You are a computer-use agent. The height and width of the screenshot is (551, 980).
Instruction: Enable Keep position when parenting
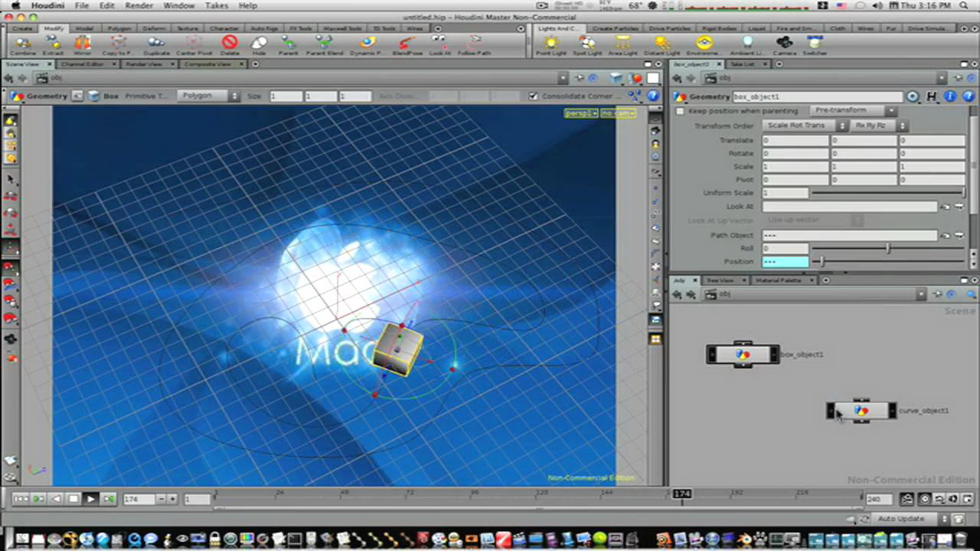click(680, 111)
